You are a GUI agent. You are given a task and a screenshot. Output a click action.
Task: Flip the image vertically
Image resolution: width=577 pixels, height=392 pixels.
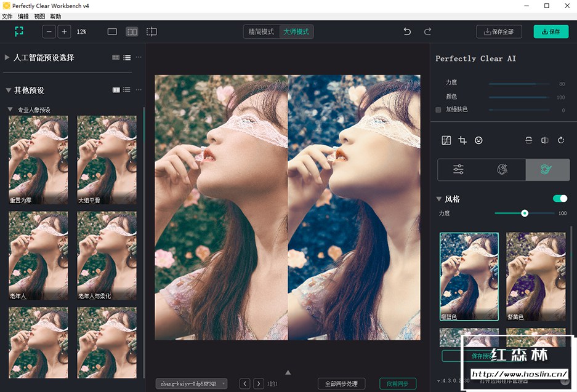click(528, 140)
